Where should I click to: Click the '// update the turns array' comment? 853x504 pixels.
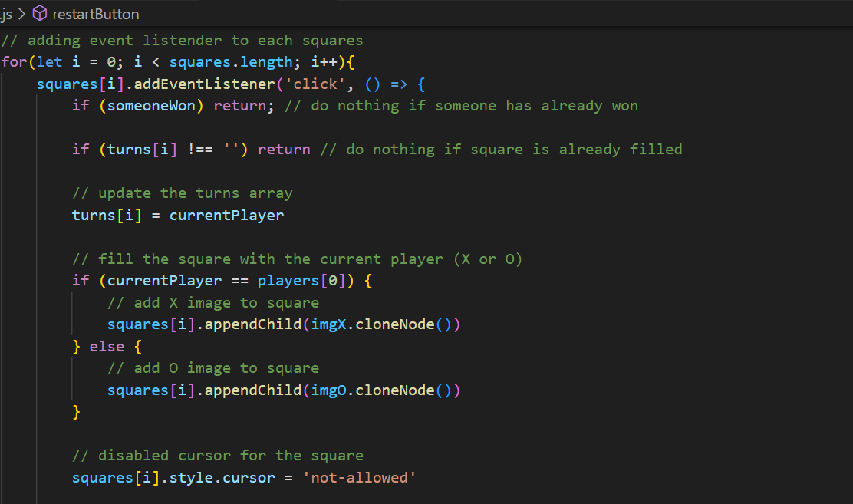pyautogui.click(x=183, y=193)
